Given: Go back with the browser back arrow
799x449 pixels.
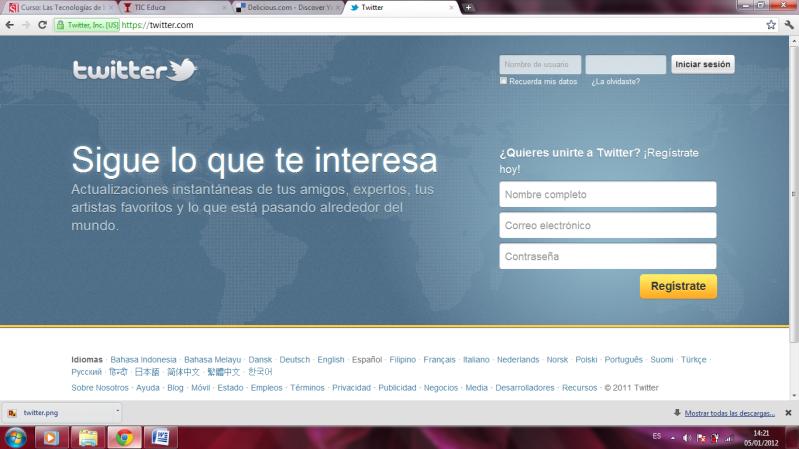Looking at the screenshot, I should pyautogui.click(x=10, y=24).
